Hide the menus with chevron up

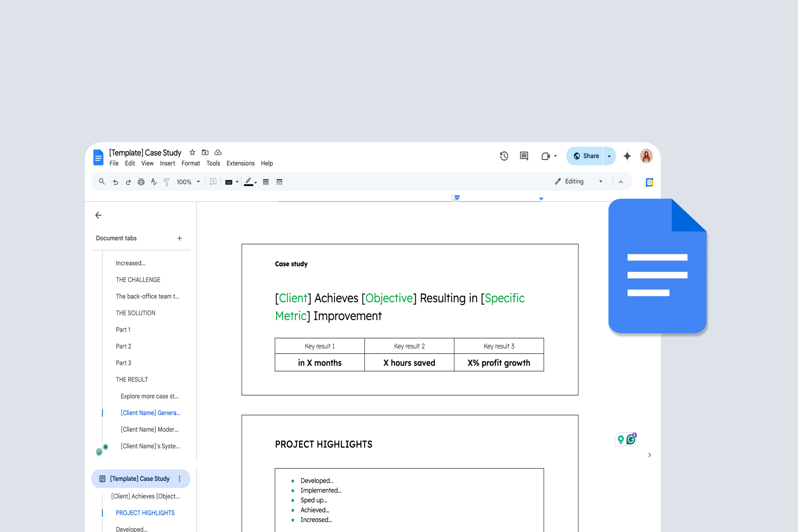tap(621, 182)
